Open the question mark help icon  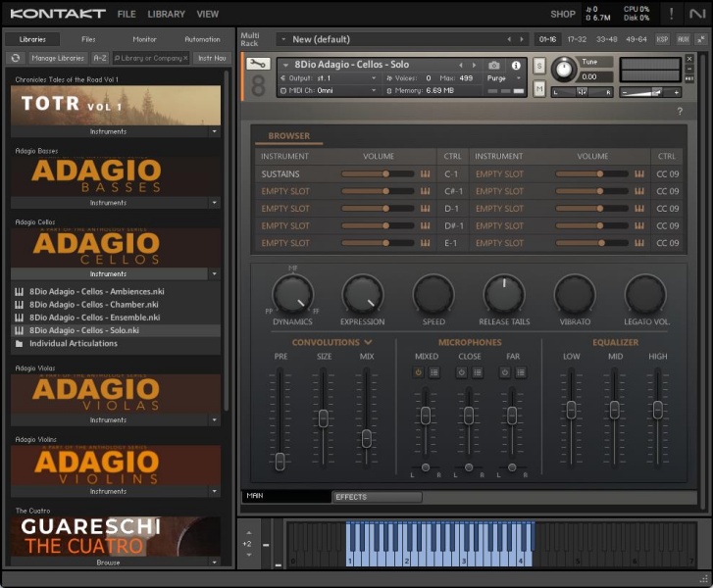point(680,112)
